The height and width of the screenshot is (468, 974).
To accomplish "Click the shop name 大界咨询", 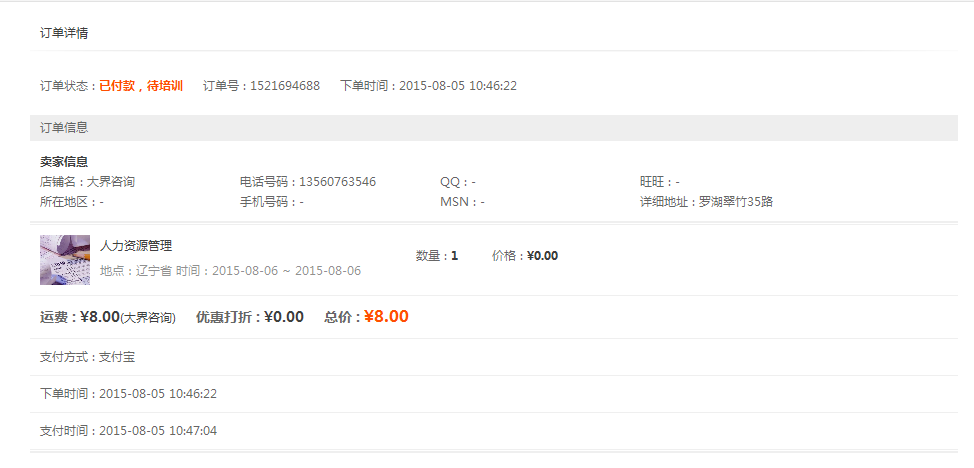I will coord(111,182).
